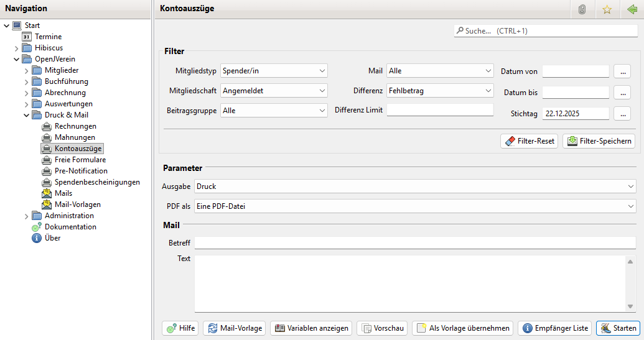Click the mail text area scrollbar

click(x=631, y=283)
